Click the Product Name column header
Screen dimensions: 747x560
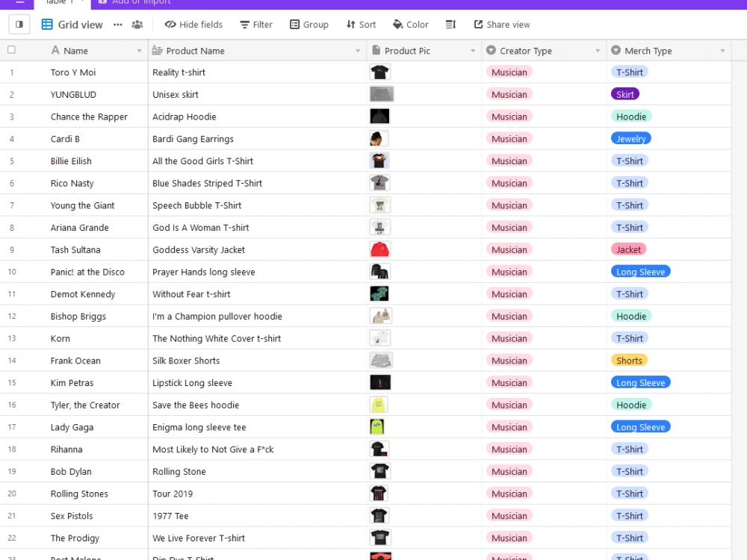point(257,51)
